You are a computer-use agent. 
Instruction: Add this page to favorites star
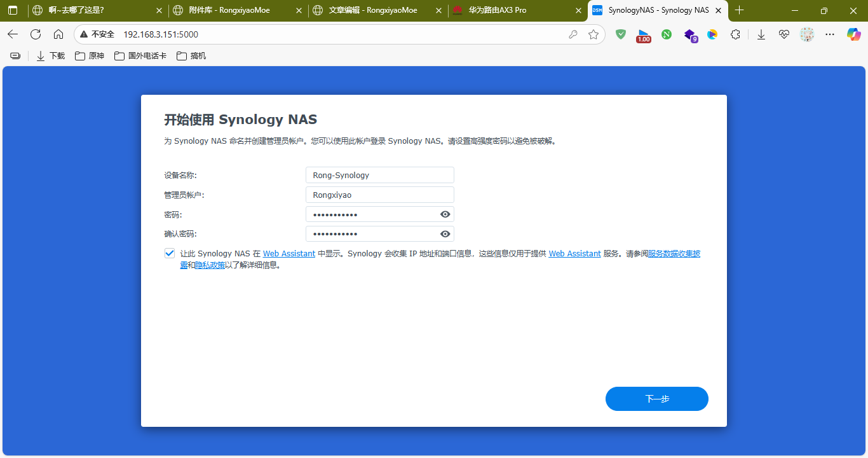[x=593, y=34]
